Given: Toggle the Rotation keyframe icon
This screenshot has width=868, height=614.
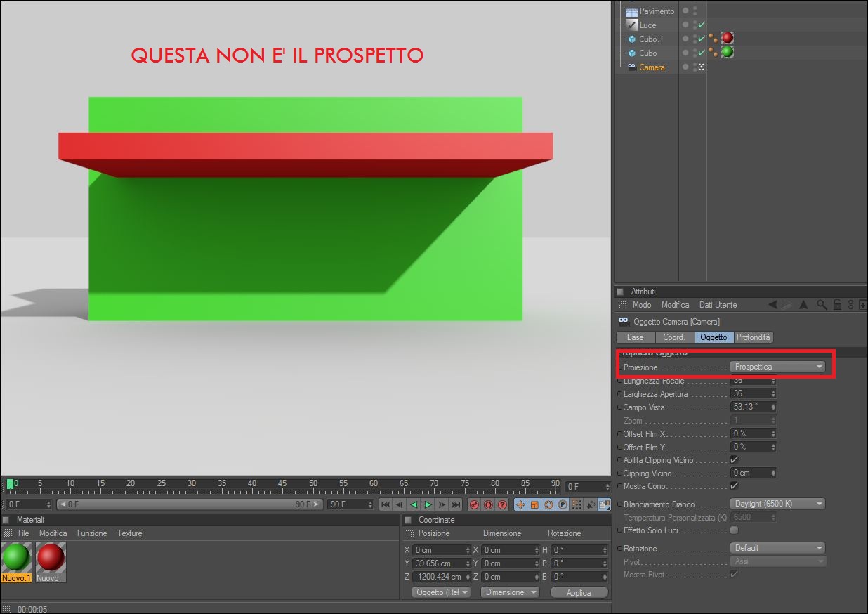Looking at the screenshot, I should click(548, 504).
